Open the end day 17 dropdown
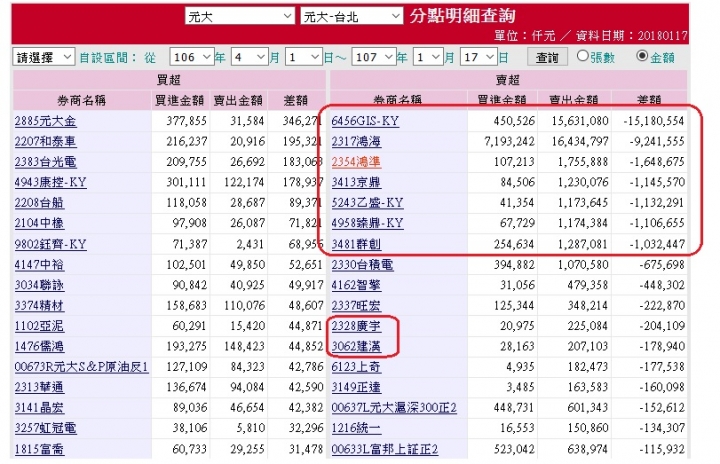 point(478,57)
